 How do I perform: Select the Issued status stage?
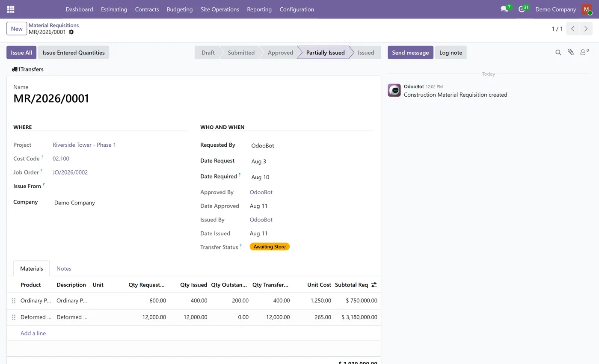coord(366,52)
